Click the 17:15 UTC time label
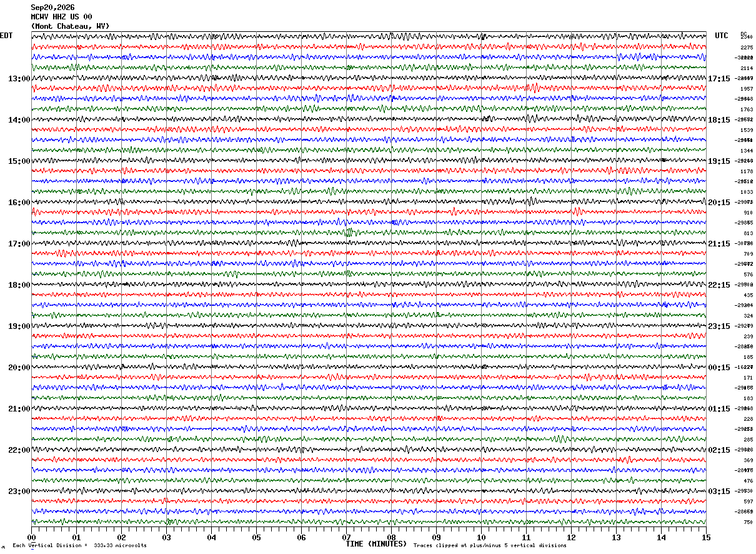The width and height of the screenshot is (756, 554). coord(719,79)
